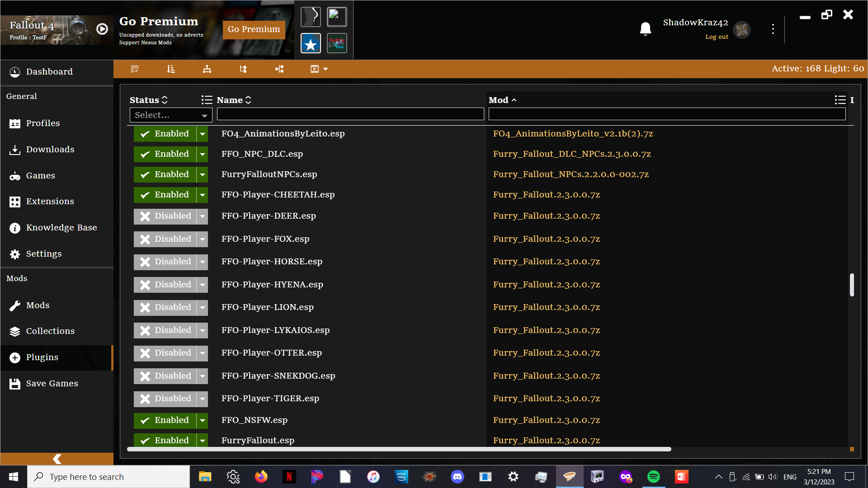Open the Status filter Select dropdown
The height and width of the screenshot is (488, 868).
[171, 115]
